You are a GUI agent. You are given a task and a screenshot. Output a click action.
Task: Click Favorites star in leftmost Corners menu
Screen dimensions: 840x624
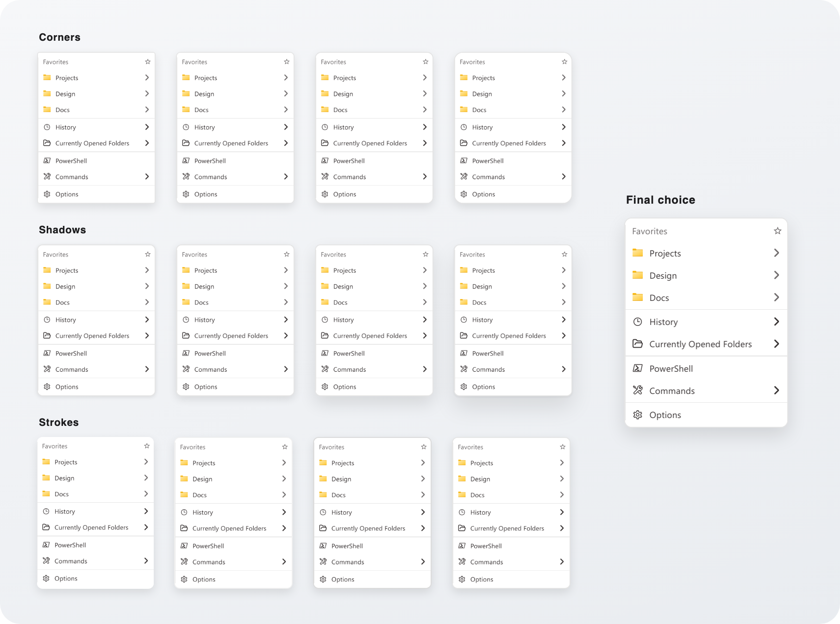tap(148, 62)
